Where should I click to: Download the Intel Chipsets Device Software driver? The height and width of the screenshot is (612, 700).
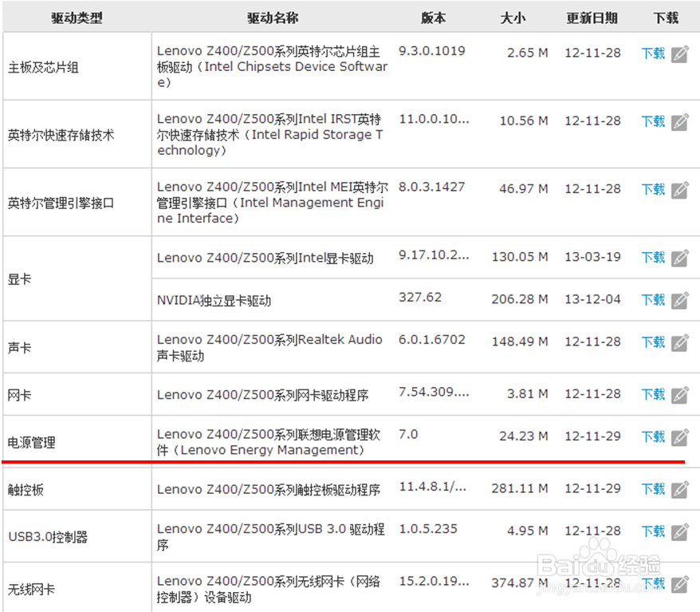pyautogui.click(x=653, y=53)
